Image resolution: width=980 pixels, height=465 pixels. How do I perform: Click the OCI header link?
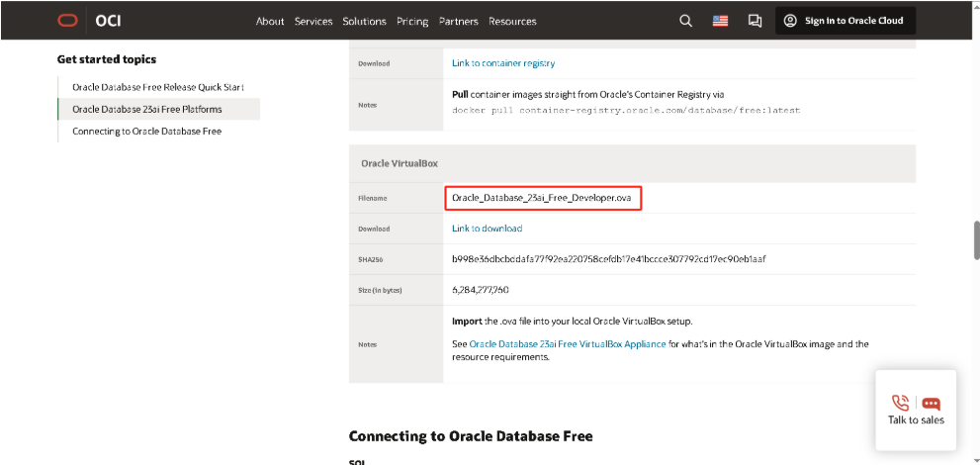[x=108, y=21]
